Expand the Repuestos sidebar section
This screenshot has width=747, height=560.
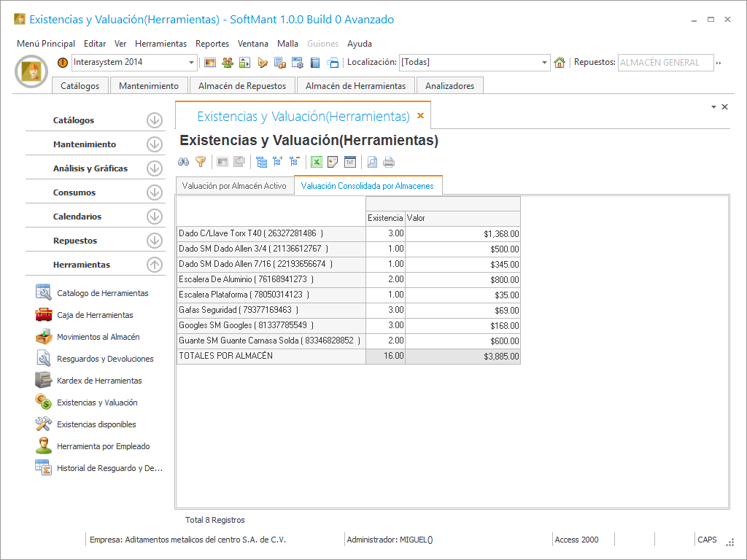[x=154, y=241]
